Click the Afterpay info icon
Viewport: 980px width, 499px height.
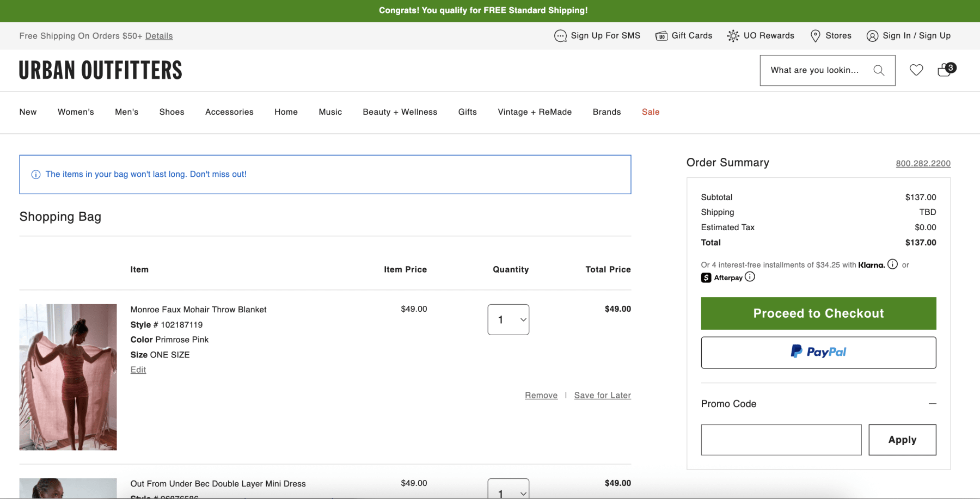click(750, 277)
